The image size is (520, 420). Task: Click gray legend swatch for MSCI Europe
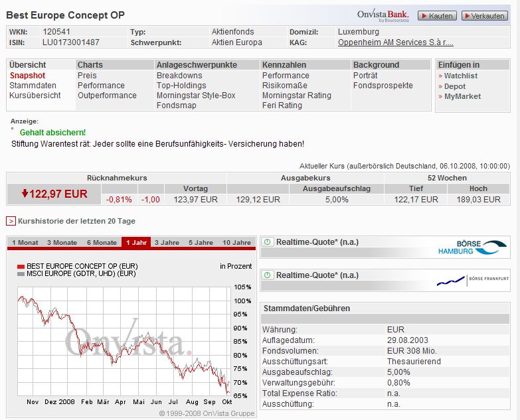21,273
